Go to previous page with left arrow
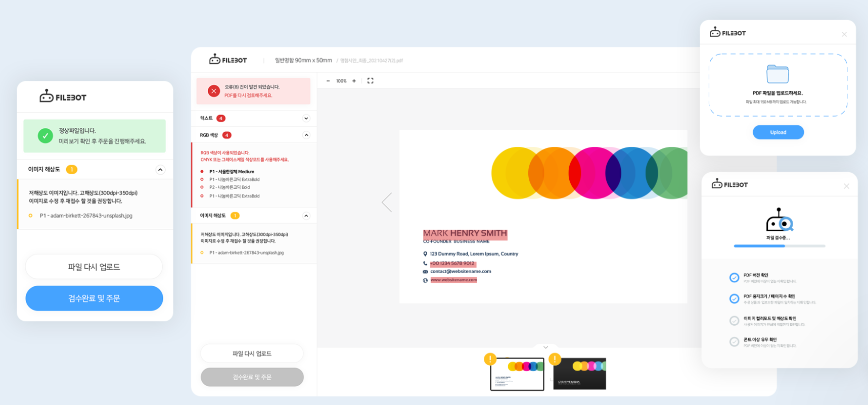This screenshot has width=868, height=405. [387, 202]
